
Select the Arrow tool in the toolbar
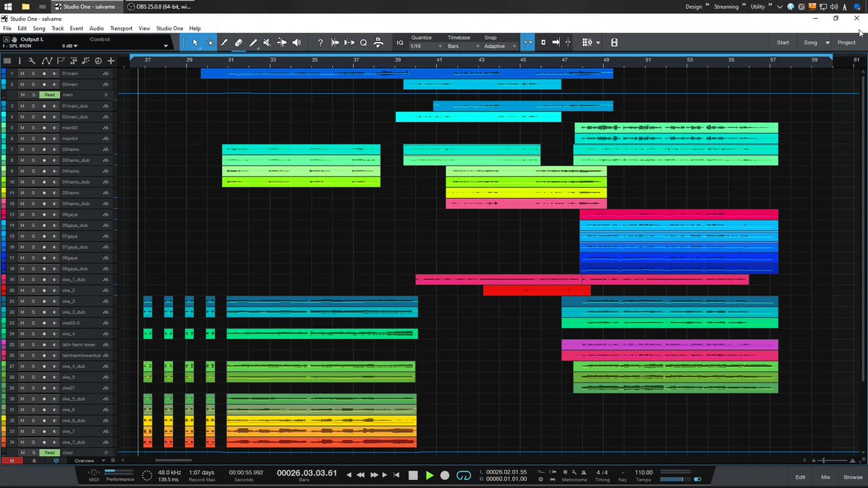(x=195, y=43)
